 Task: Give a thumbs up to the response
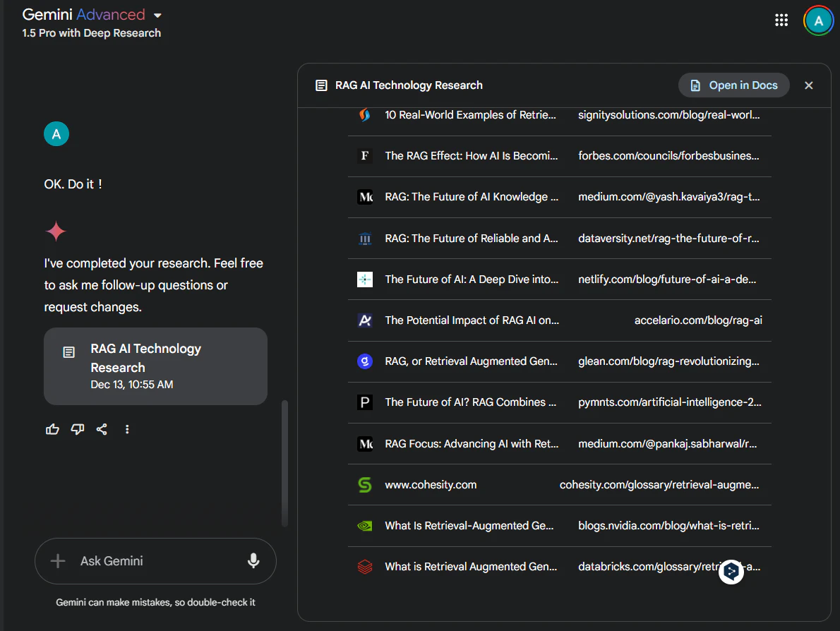tap(52, 429)
